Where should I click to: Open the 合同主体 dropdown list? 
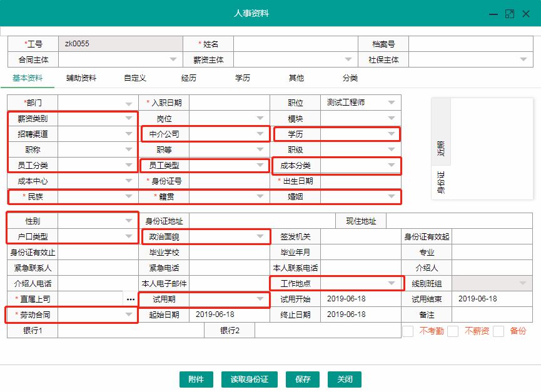[x=173, y=60]
